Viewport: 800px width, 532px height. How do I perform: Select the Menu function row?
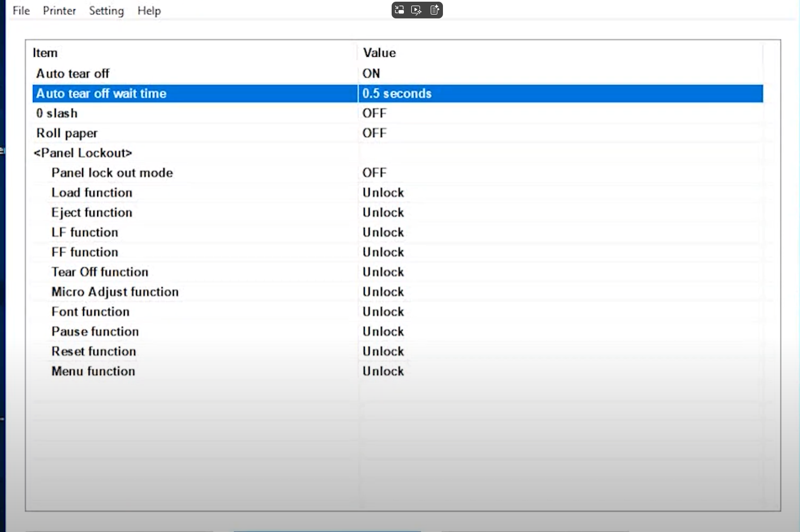click(93, 371)
